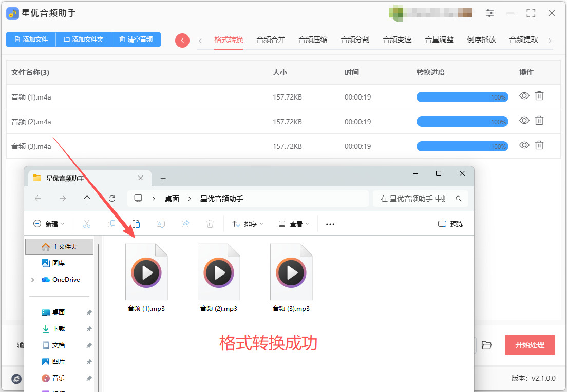Viewport: 567px width, 392px height.
Task: Toggle the 预览 preview pane
Action: point(450,224)
